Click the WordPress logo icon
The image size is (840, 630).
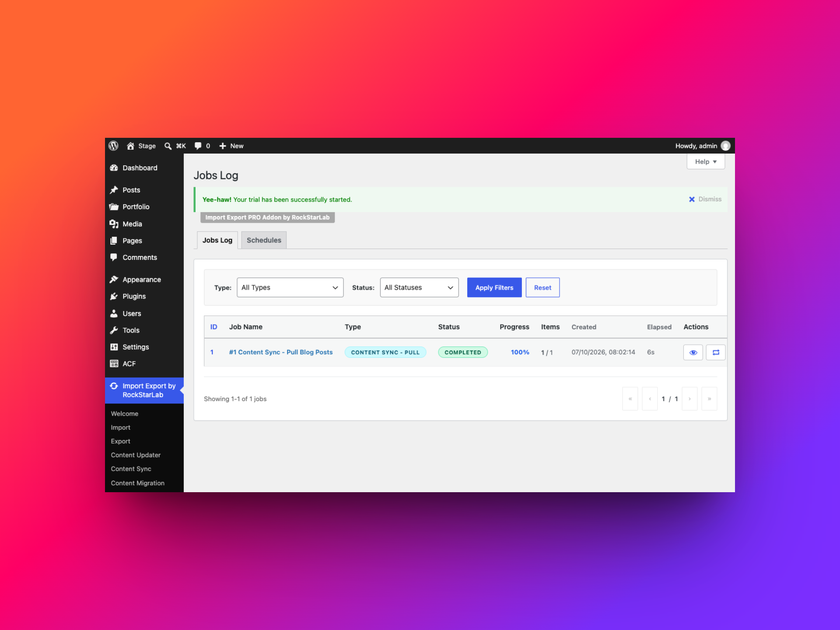click(x=113, y=146)
